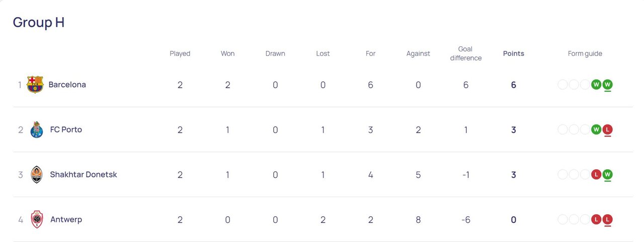Click Shakhtar Donetsk's red loss badge
644x242 pixels.
point(596,174)
